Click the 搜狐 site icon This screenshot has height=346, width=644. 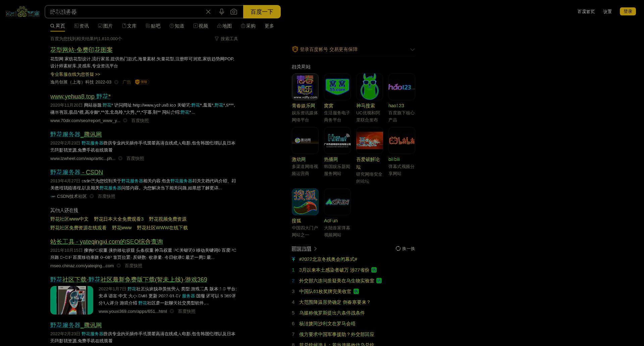[x=305, y=202]
